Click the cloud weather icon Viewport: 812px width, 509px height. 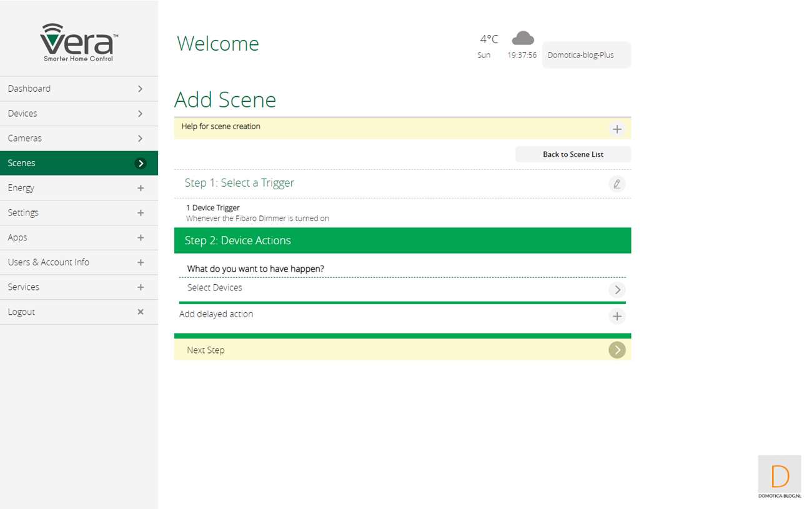pyautogui.click(x=522, y=39)
